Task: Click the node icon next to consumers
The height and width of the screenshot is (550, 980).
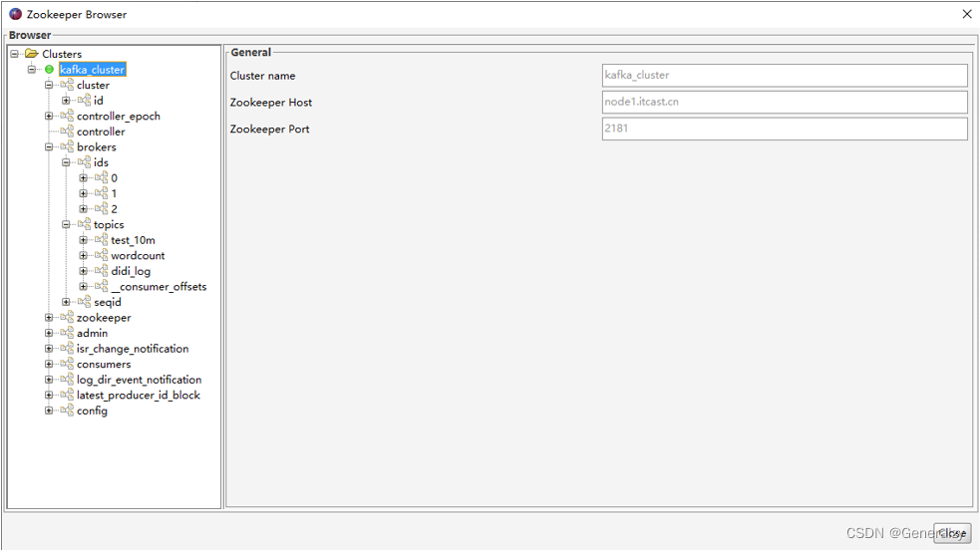Action: pyautogui.click(x=68, y=365)
